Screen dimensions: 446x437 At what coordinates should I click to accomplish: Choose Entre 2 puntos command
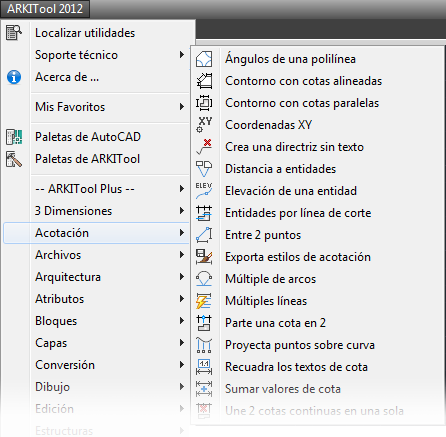coord(263,235)
